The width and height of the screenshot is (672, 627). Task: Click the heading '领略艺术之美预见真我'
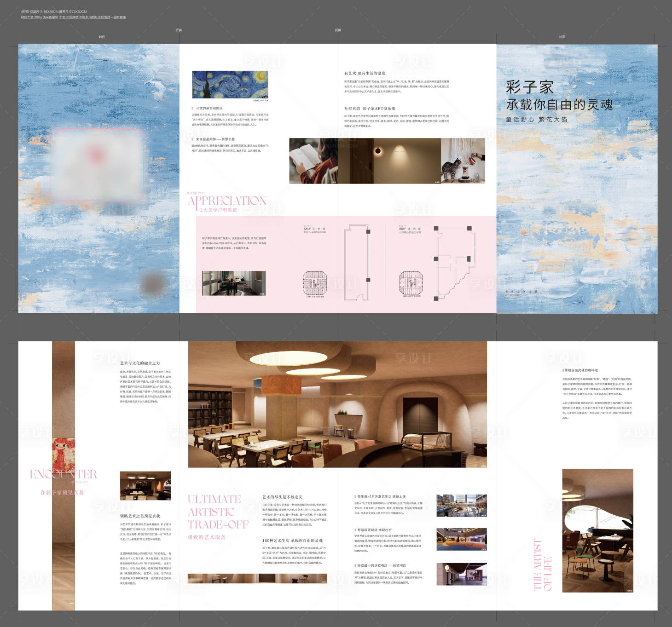pyautogui.click(x=140, y=516)
